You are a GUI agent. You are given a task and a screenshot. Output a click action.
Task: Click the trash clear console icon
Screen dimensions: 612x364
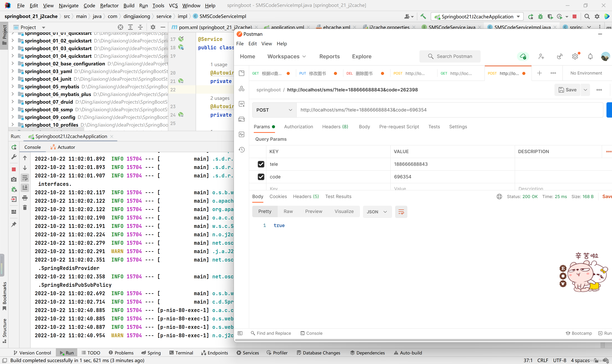pyautogui.click(x=25, y=207)
